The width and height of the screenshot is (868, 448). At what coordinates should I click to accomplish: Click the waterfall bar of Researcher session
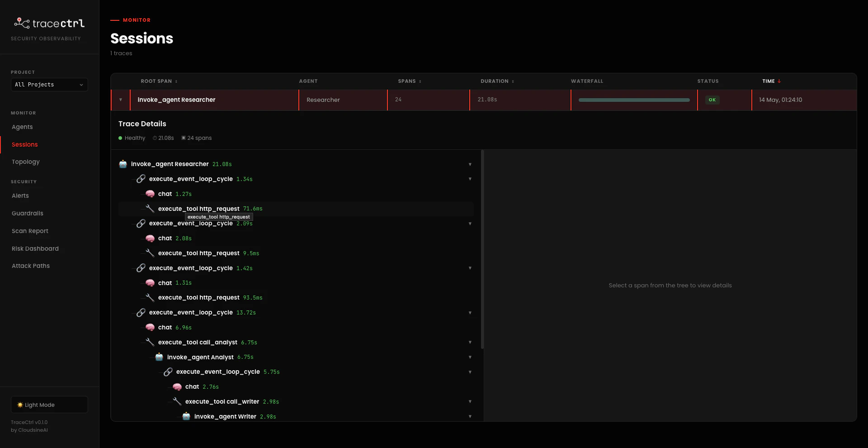click(x=634, y=100)
